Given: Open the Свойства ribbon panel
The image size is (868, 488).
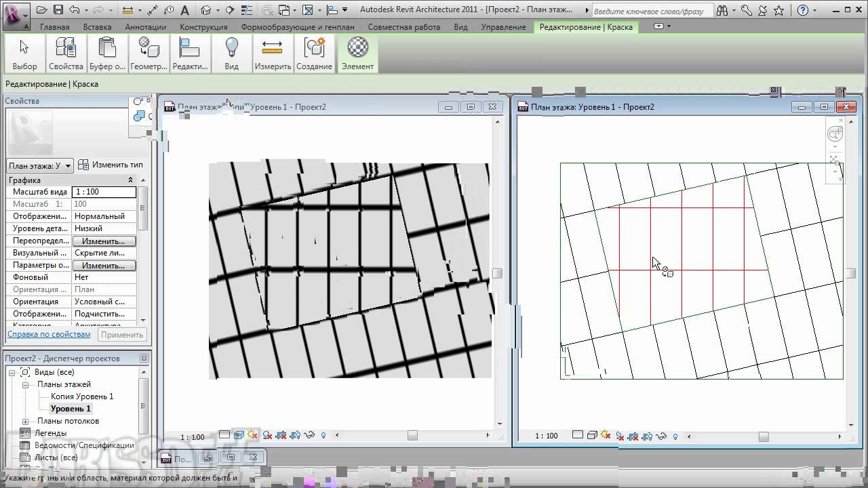Looking at the screenshot, I should click(x=66, y=54).
